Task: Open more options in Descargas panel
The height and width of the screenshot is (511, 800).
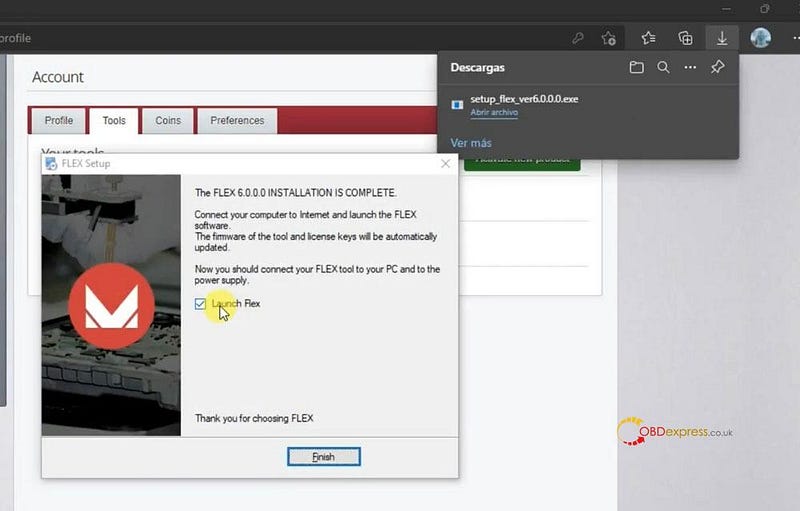Action: click(x=690, y=67)
